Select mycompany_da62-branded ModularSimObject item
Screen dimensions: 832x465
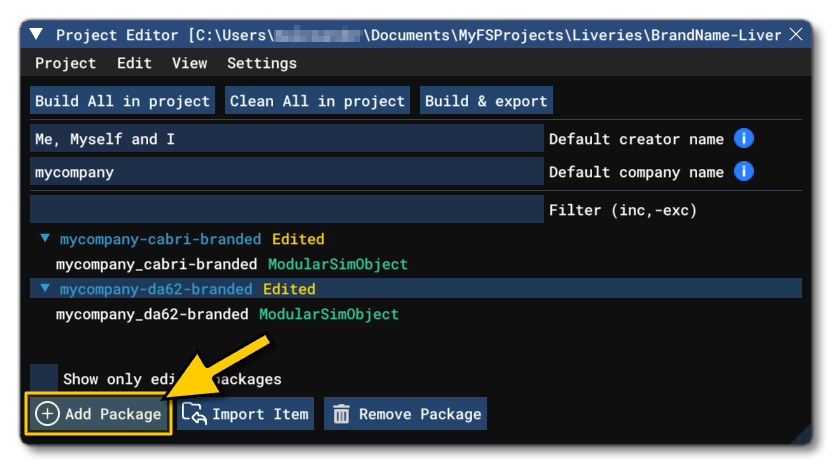[x=227, y=314]
